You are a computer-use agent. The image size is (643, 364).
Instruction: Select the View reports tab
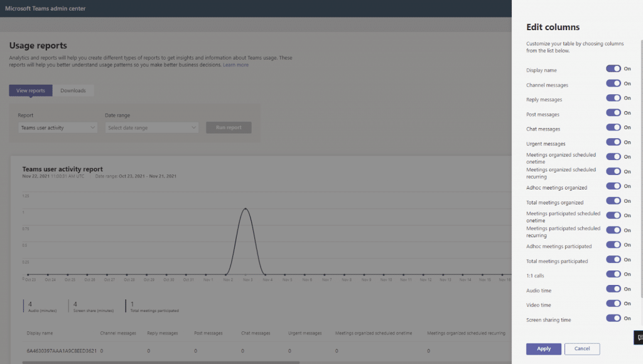click(30, 90)
